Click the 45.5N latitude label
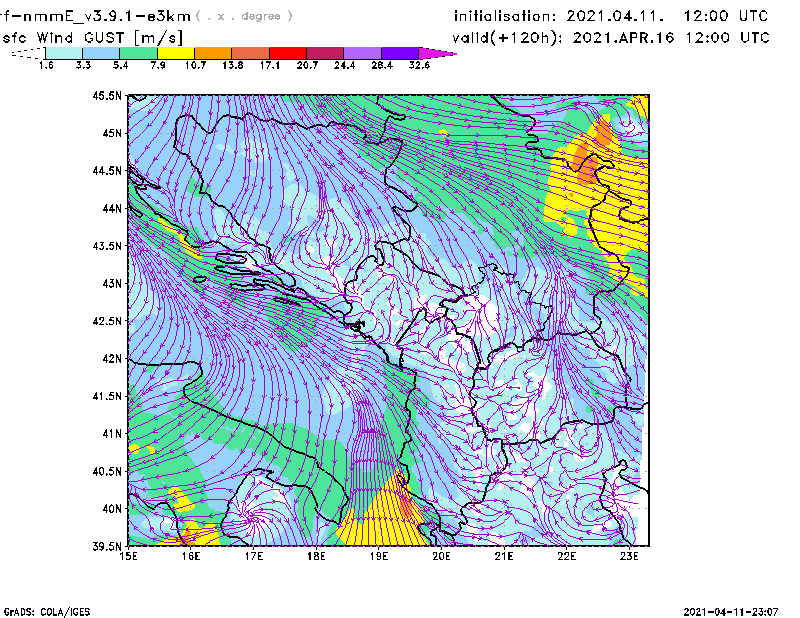The width and height of the screenshot is (800, 618). point(107,95)
